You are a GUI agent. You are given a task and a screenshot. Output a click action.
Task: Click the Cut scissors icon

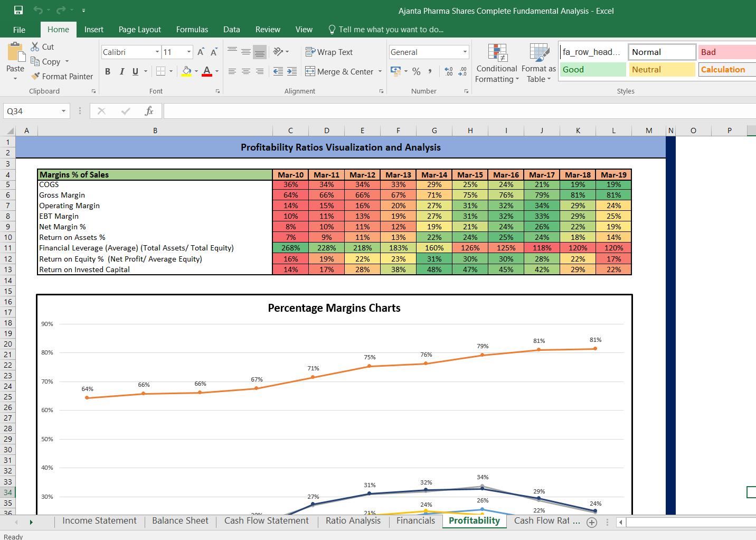pos(35,46)
